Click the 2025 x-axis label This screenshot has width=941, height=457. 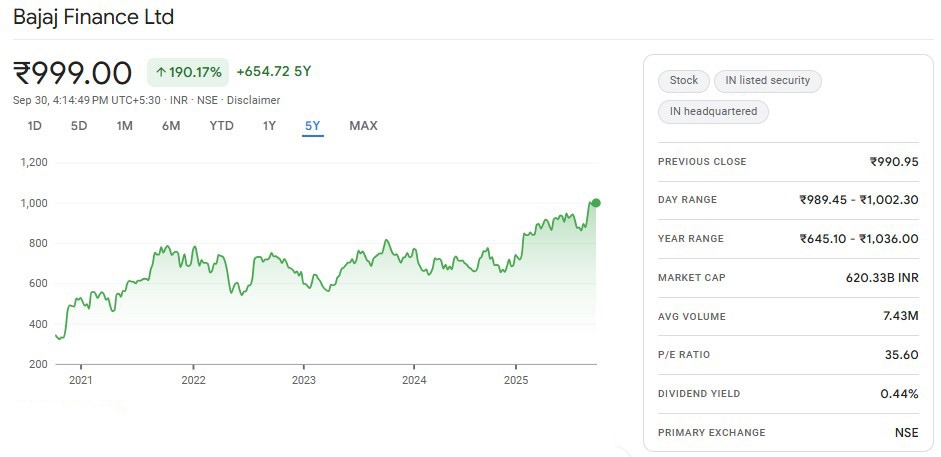click(x=516, y=380)
